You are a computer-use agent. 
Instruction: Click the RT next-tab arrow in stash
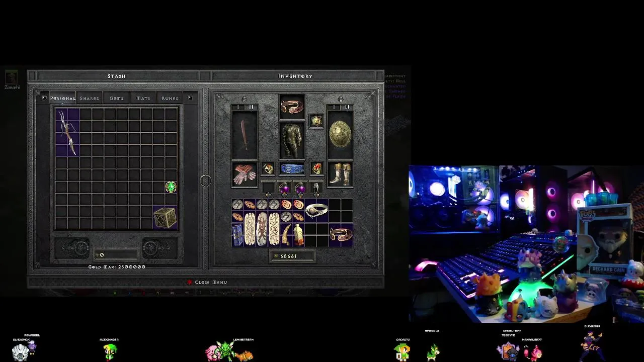pos(190,98)
